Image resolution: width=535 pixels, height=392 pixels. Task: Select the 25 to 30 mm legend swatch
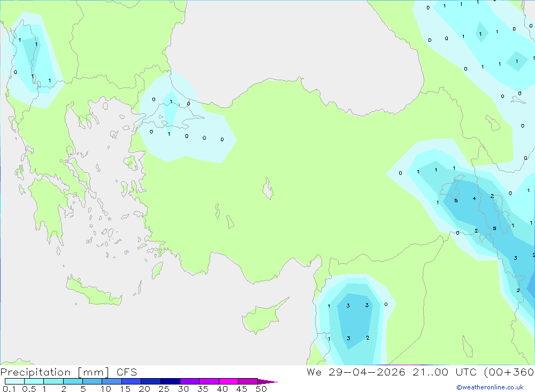click(x=170, y=381)
